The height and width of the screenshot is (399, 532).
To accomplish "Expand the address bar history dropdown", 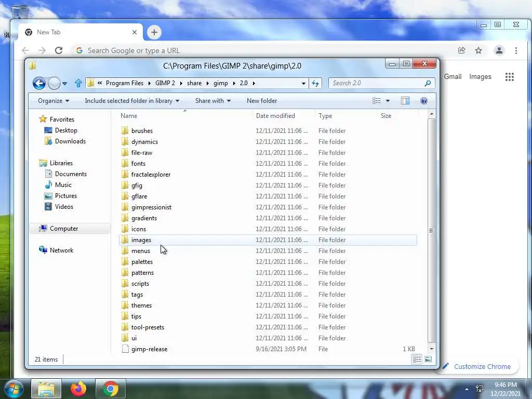I will [x=303, y=84].
